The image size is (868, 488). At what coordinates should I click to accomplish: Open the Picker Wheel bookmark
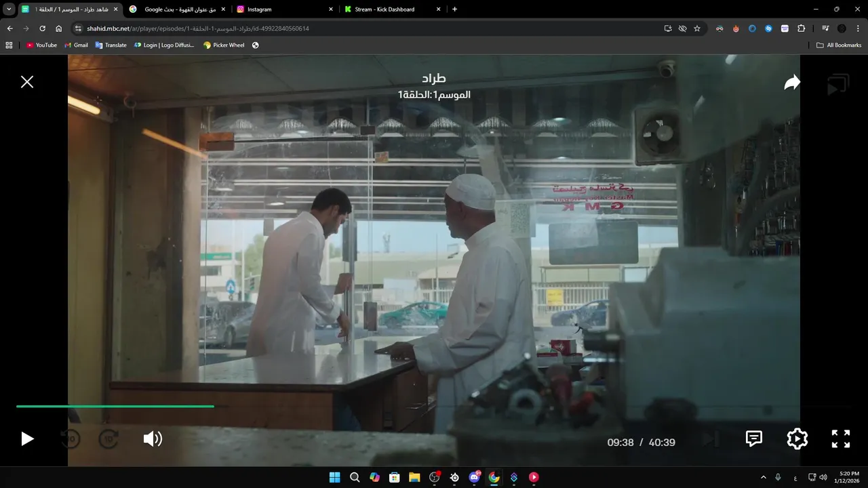click(224, 45)
